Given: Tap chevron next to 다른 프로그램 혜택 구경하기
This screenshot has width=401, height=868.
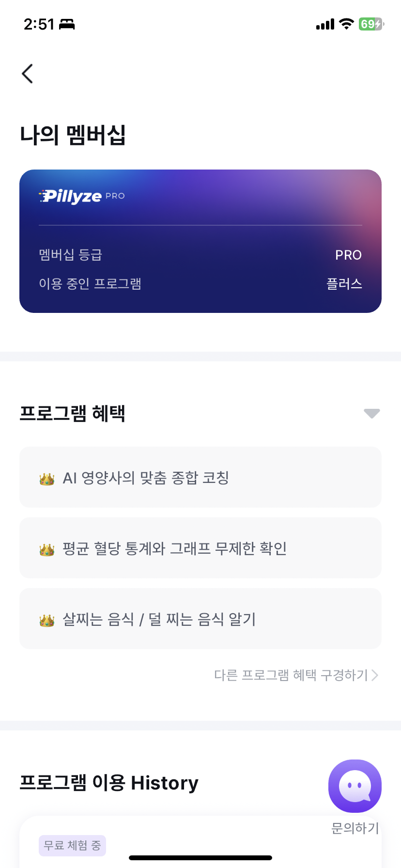Looking at the screenshot, I should (375, 675).
